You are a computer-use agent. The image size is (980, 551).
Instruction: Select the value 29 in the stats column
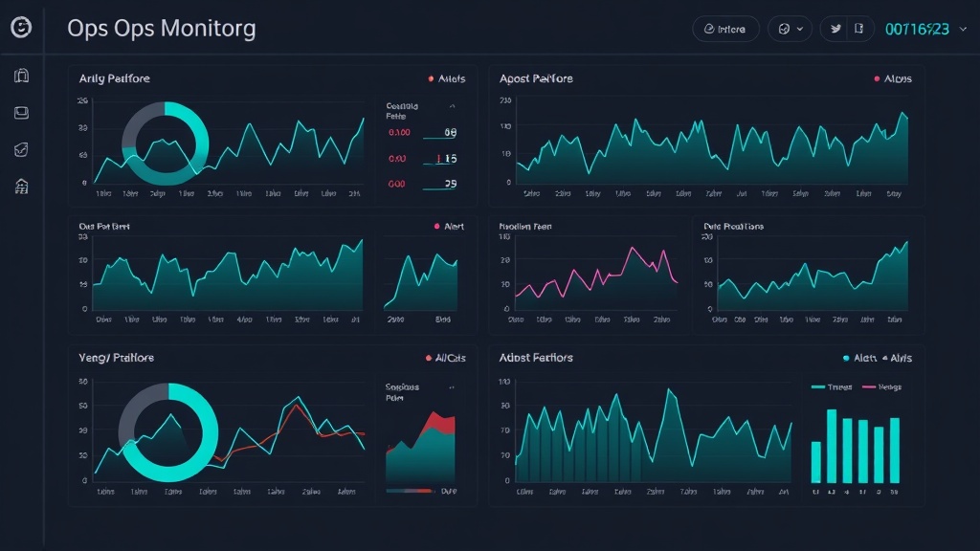pyautogui.click(x=450, y=184)
